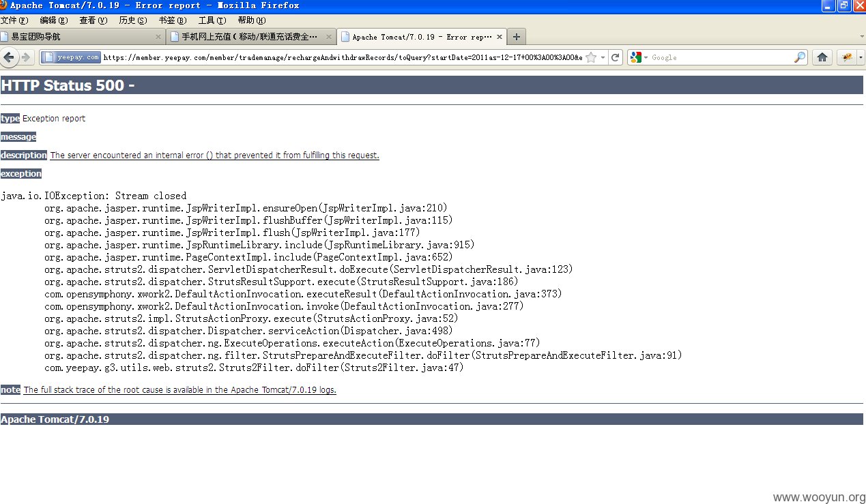The width and height of the screenshot is (866, 504).
Task: Click the StrutsResultSupport.execute stack line
Action: coord(281,282)
